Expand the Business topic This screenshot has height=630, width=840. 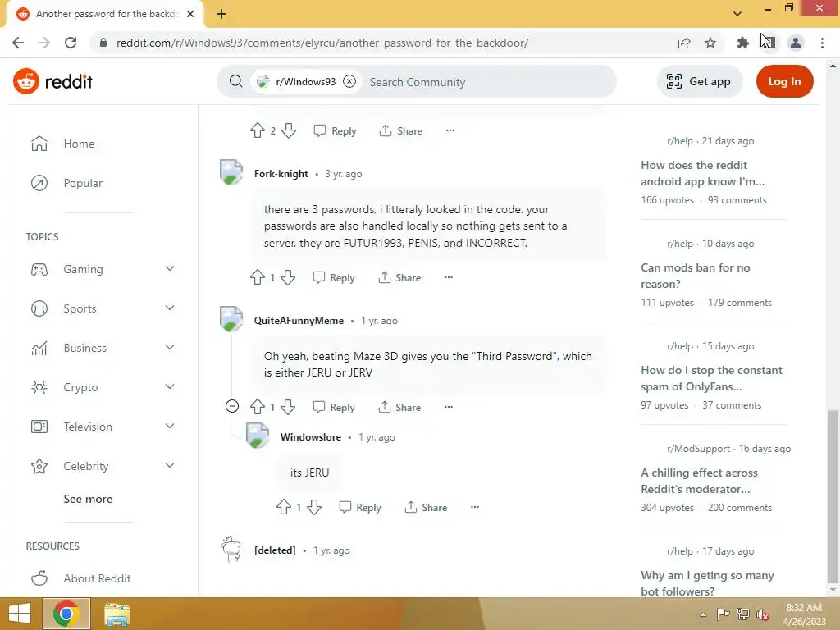point(169,347)
